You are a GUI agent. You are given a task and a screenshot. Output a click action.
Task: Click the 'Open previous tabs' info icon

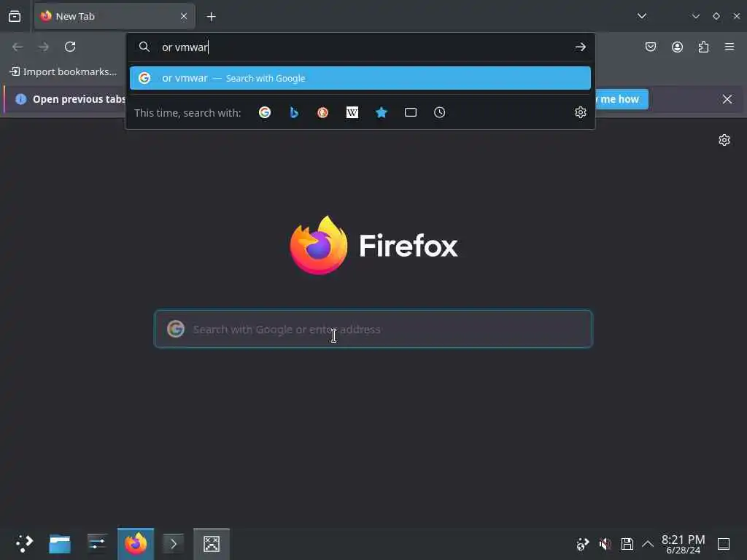point(21,99)
